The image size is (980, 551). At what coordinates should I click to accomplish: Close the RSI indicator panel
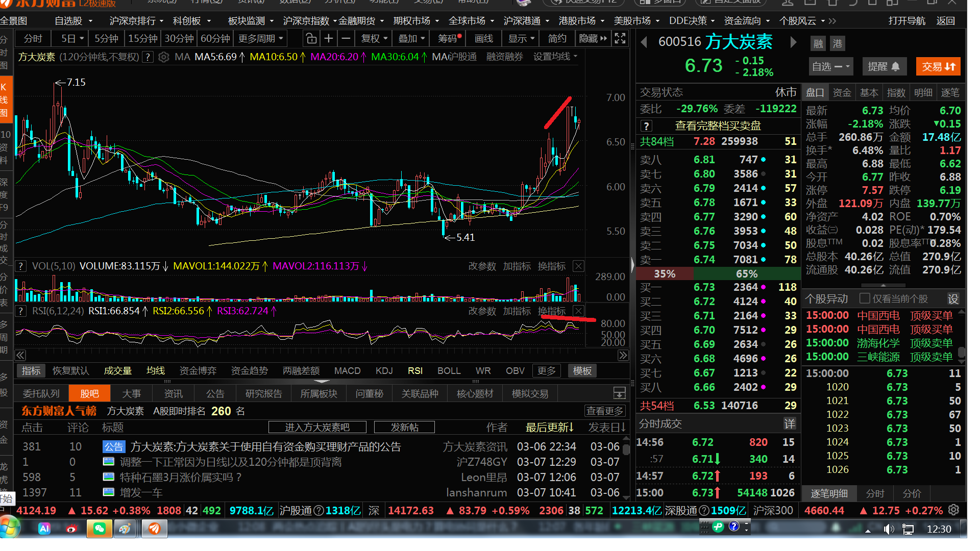pos(578,311)
